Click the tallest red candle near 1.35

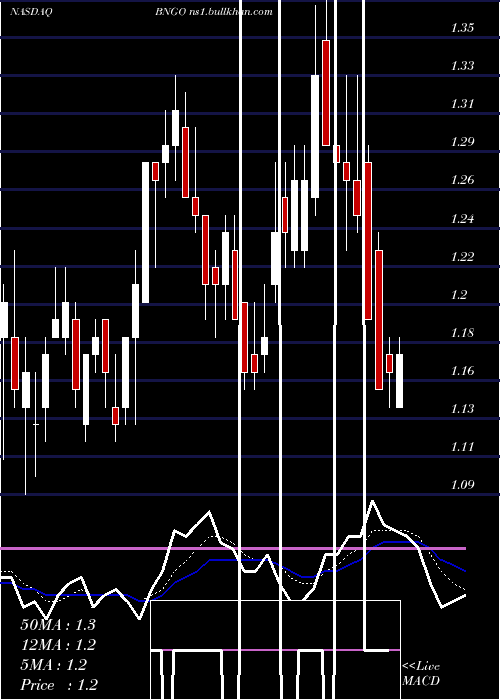point(326,93)
